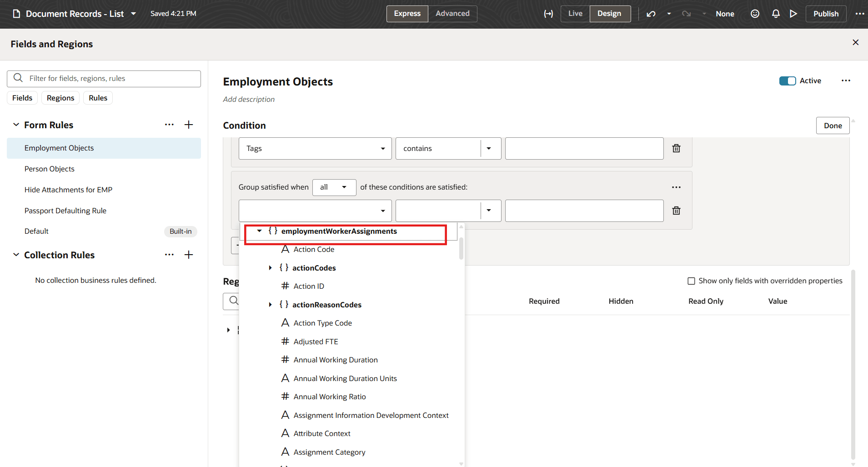The width and height of the screenshot is (868, 467).
Task: Open the Document Records - List title dropdown
Action: coord(134,14)
